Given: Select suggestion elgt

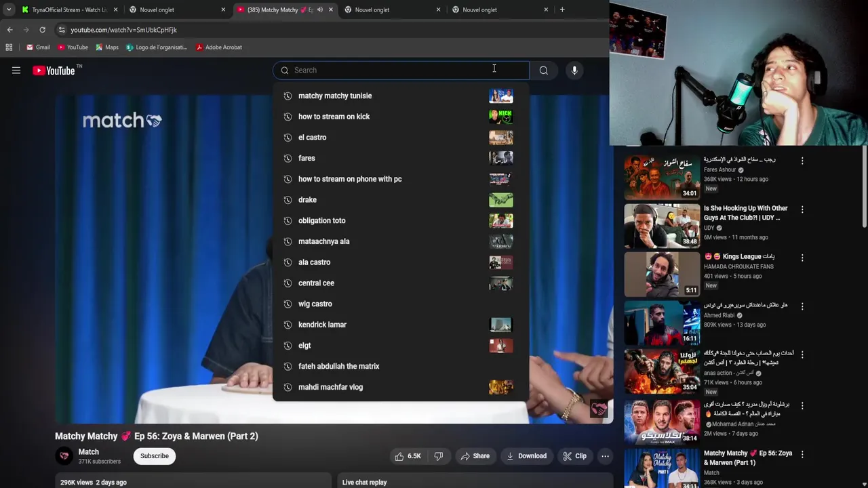Looking at the screenshot, I should pos(401,346).
